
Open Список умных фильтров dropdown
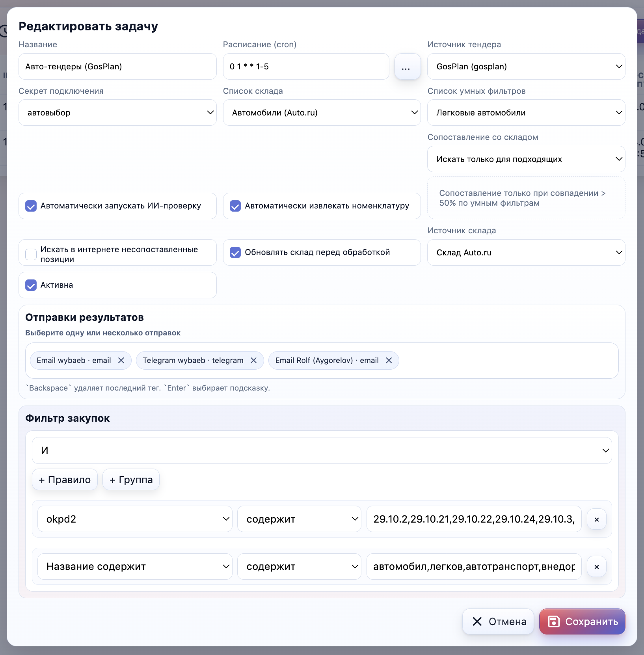pos(526,113)
